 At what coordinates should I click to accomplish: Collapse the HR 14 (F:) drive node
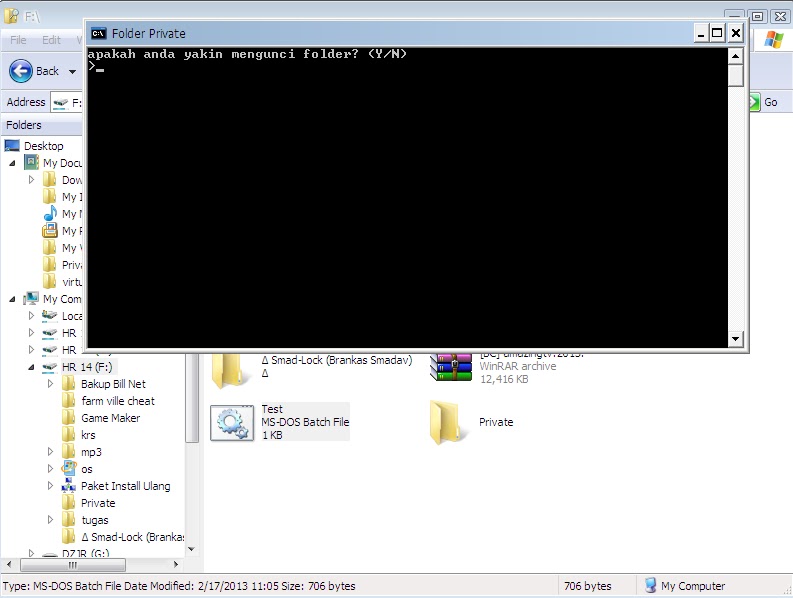coord(31,367)
